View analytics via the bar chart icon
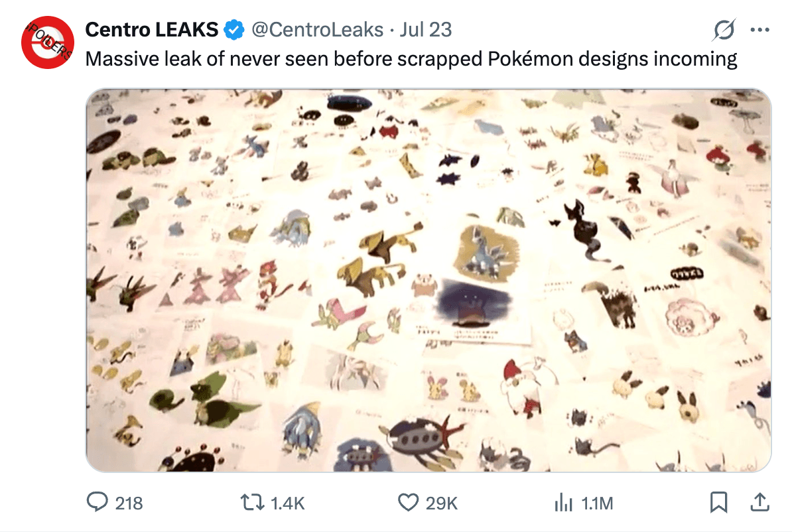The image size is (792, 532). [564, 503]
